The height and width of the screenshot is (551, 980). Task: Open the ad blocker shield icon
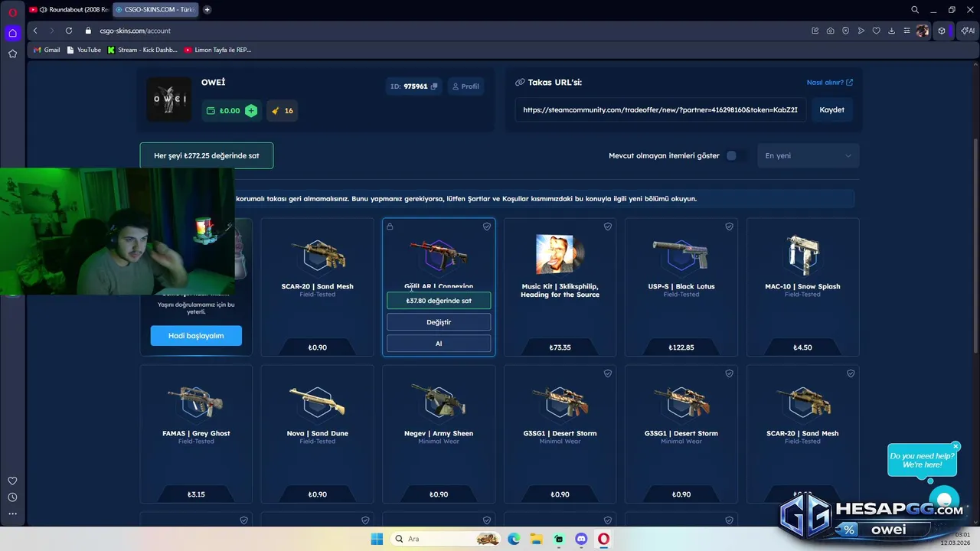pyautogui.click(x=845, y=31)
